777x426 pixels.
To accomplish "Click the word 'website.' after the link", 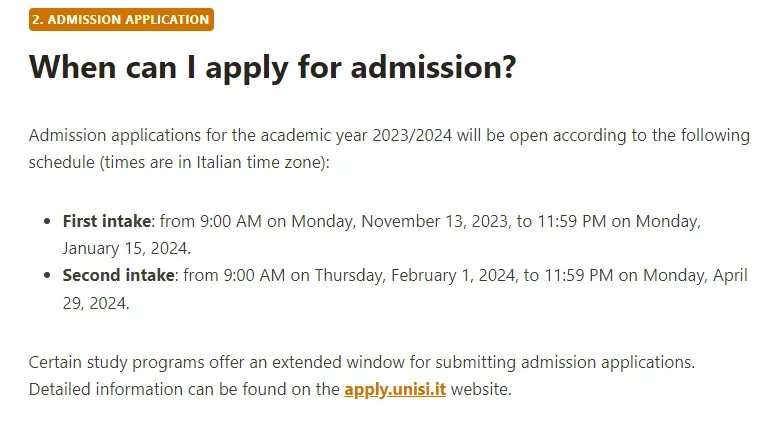I will pyautogui.click(x=481, y=389).
